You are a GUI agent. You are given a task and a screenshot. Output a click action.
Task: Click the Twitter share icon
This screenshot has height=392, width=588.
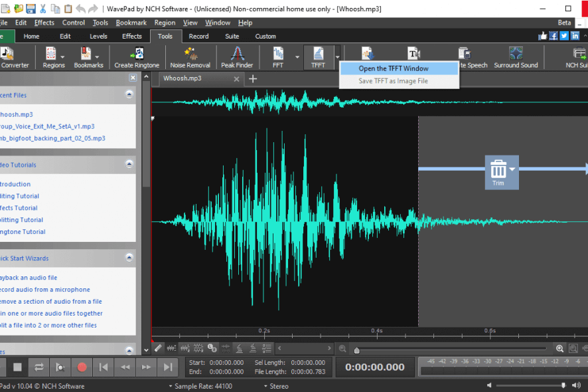click(x=564, y=36)
